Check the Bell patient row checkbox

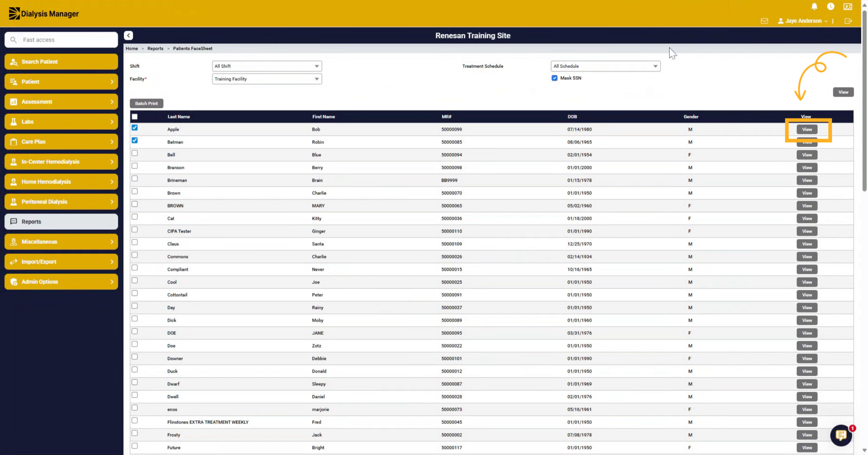pyautogui.click(x=135, y=153)
